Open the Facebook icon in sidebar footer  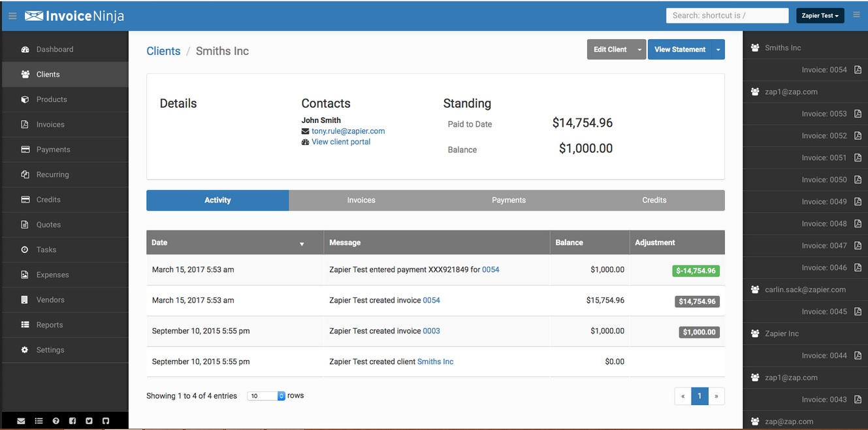pos(72,421)
